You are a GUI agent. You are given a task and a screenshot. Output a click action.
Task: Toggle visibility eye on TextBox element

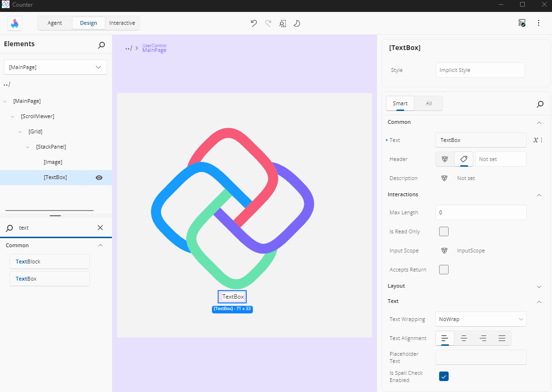pyautogui.click(x=99, y=178)
